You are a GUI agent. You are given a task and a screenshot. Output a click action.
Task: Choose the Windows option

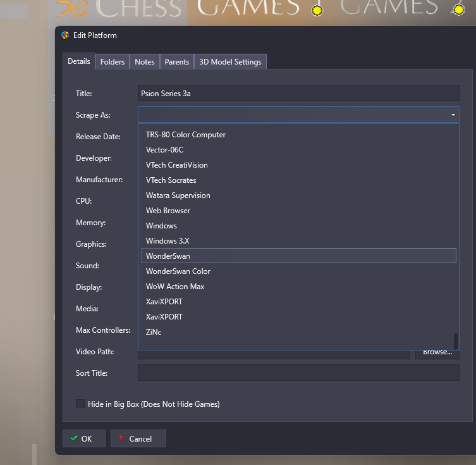(298, 226)
